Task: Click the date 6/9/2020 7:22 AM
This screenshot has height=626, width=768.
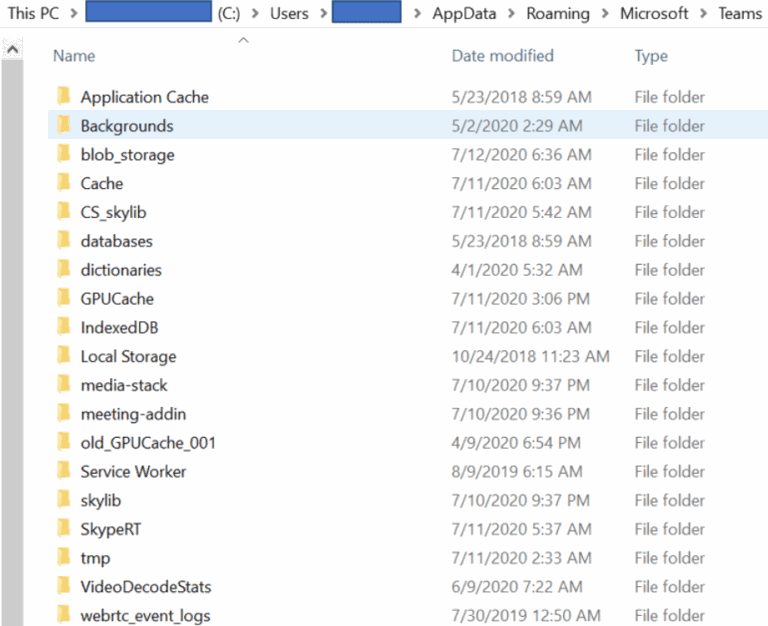Action: coord(517,587)
